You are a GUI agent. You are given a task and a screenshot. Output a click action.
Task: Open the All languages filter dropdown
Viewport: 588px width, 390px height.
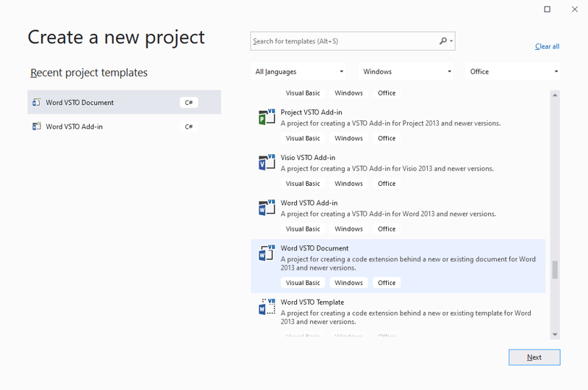pyautogui.click(x=298, y=71)
